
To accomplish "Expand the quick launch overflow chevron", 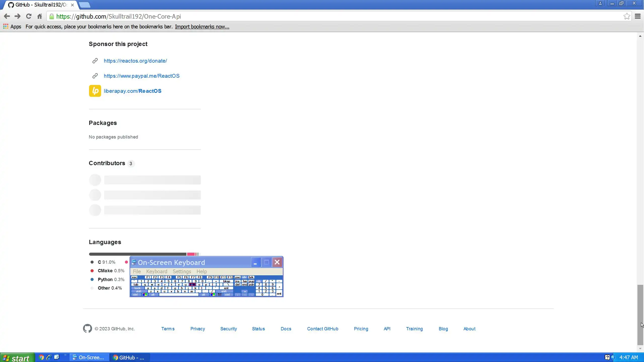I will 65,355.
